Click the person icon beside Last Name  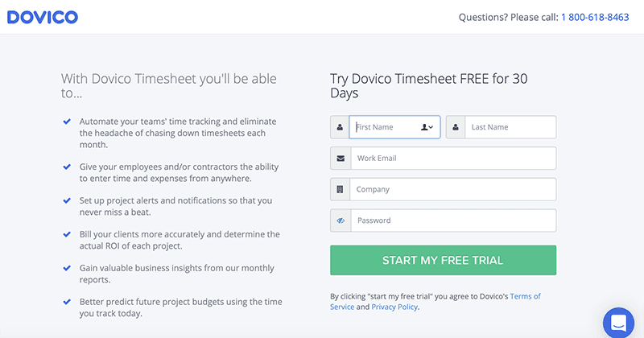pyautogui.click(x=456, y=127)
